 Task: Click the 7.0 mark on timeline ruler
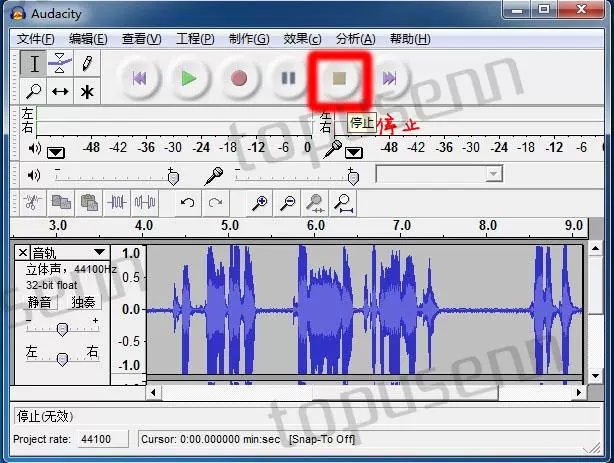click(401, 226)
